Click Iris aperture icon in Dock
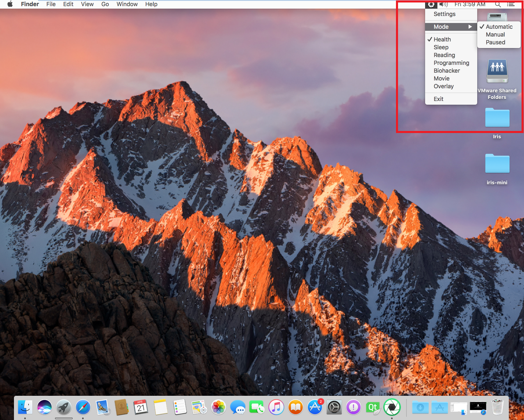Screen dimensions: 524x420 pyautogui.click(x=392, y=407)
